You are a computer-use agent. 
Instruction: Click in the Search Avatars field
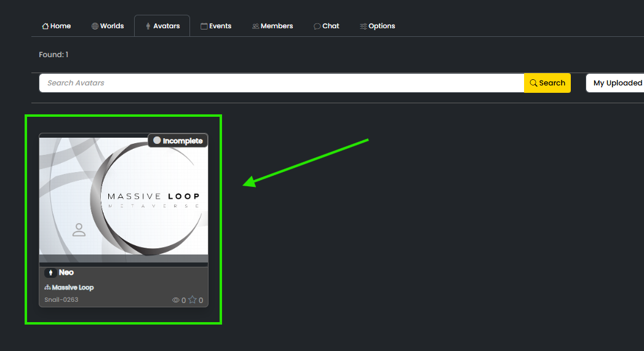[x=282, y=83]
